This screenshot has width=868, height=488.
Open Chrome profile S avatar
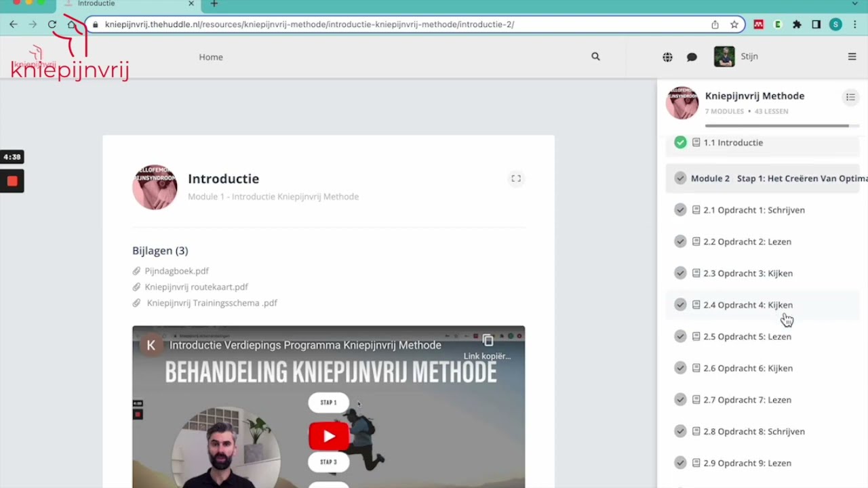click(x=835, y=24)
